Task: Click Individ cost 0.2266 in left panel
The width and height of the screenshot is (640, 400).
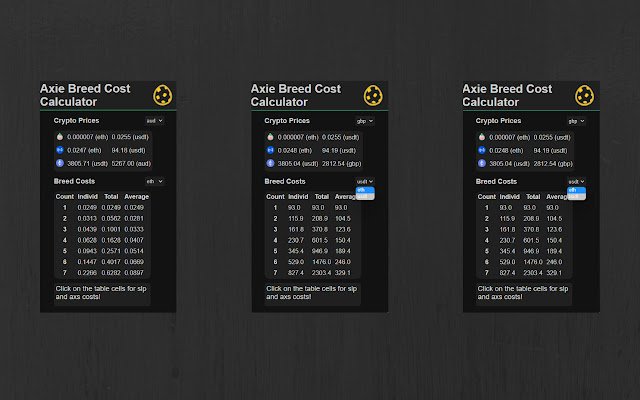Action: (x=87, y=273)
